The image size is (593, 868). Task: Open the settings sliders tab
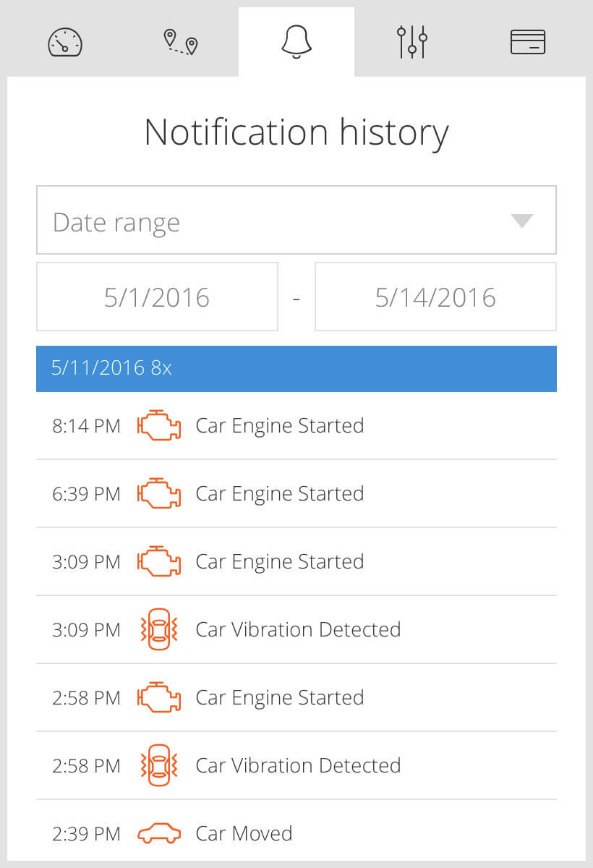(412, 42)
